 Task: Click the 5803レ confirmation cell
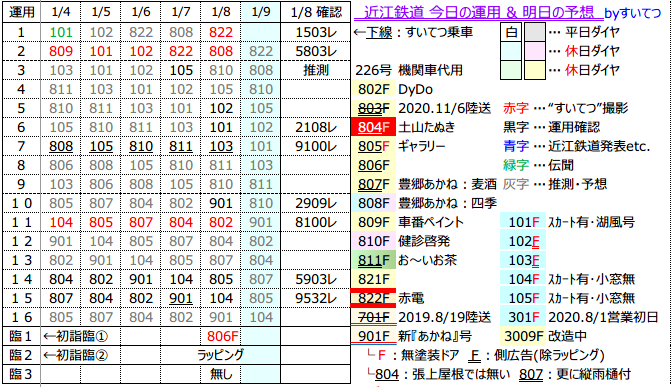(316, 51)
